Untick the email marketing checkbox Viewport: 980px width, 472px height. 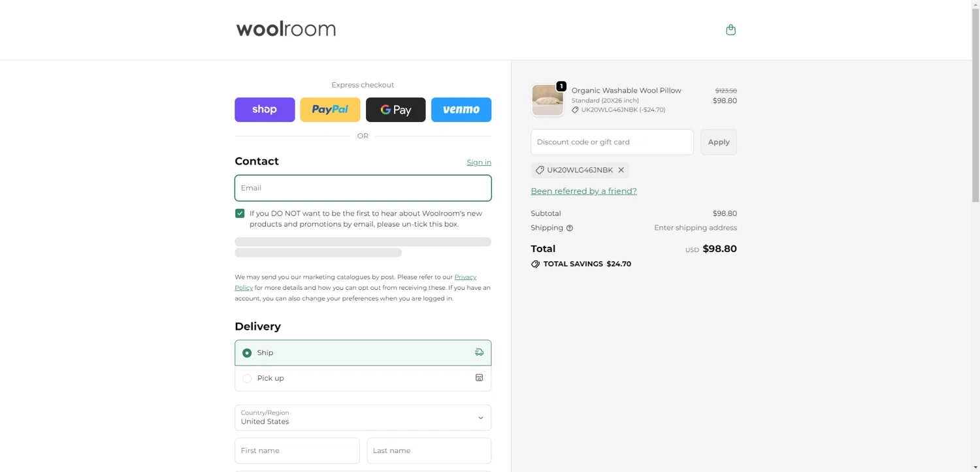[240, 213]
